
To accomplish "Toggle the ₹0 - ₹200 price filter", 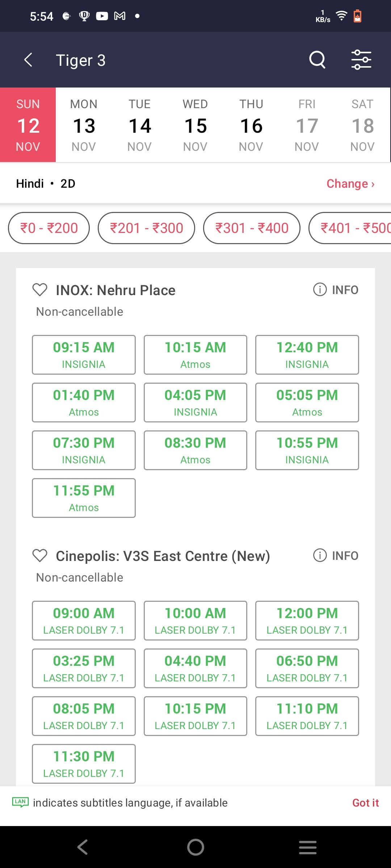I will point(49,228).
